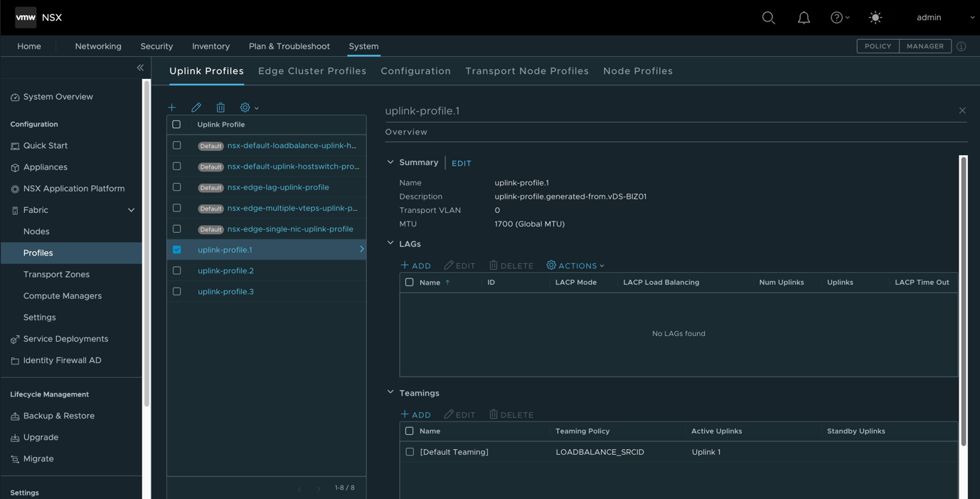Collapse the Teamings section

pos(390,392)
